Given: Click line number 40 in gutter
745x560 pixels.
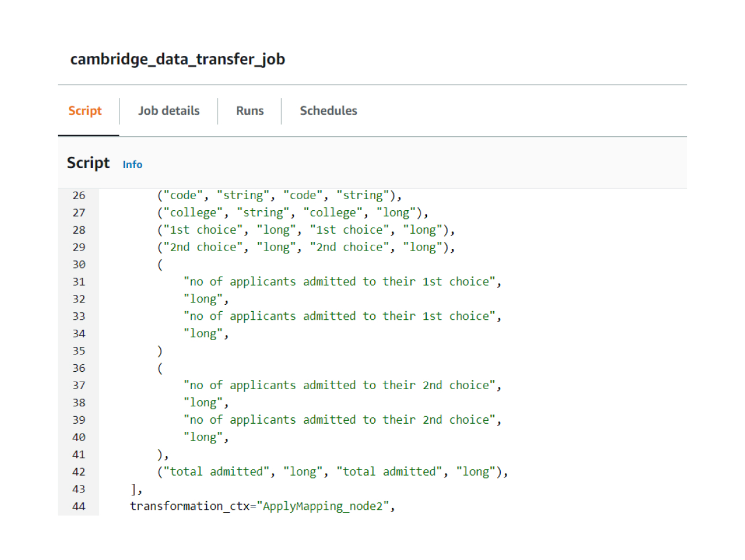Looking at the screenshot, I should click(x=79, y=438).
